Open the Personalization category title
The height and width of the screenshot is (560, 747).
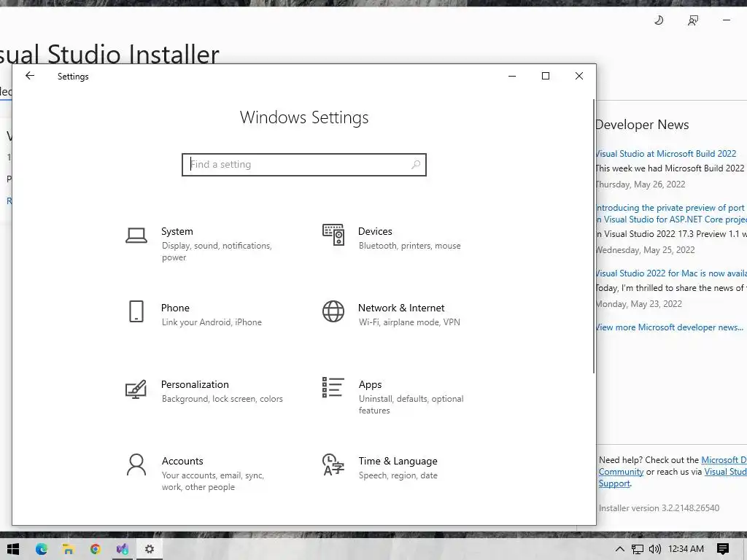(x=195, y=384)
